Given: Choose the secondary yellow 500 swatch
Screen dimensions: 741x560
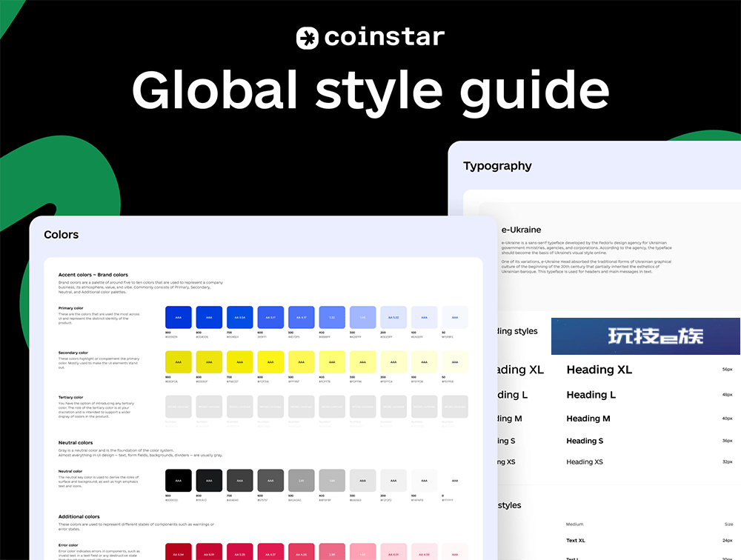Looking at the screenshot, I should coord(301,362).
